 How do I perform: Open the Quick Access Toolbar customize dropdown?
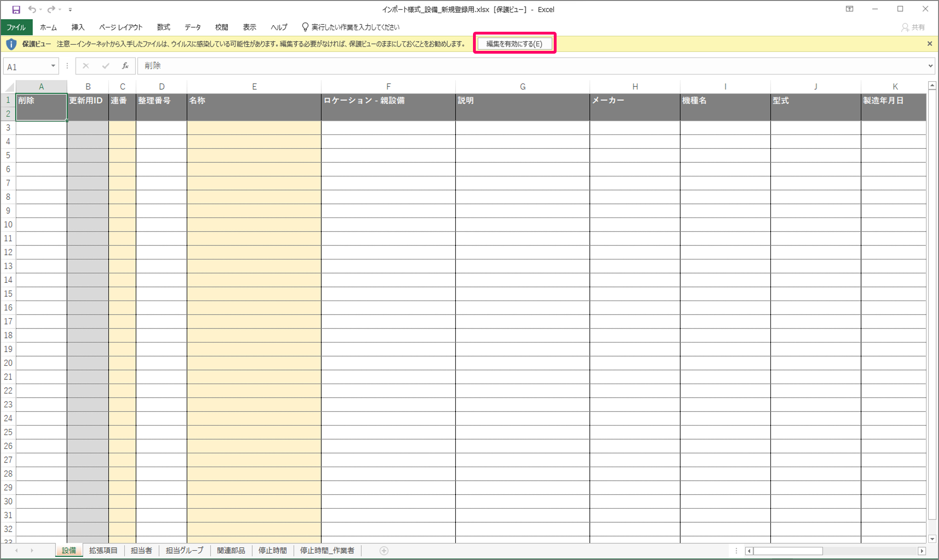(70, 9)
